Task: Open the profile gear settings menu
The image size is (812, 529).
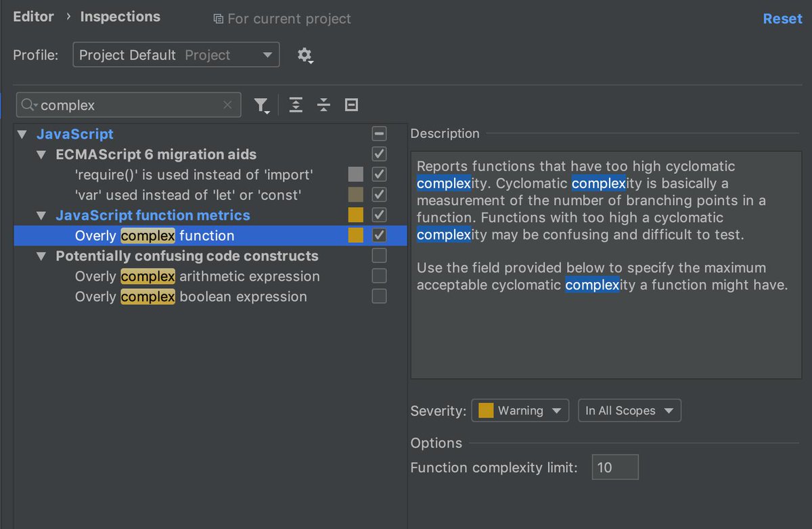Action: 305,55
